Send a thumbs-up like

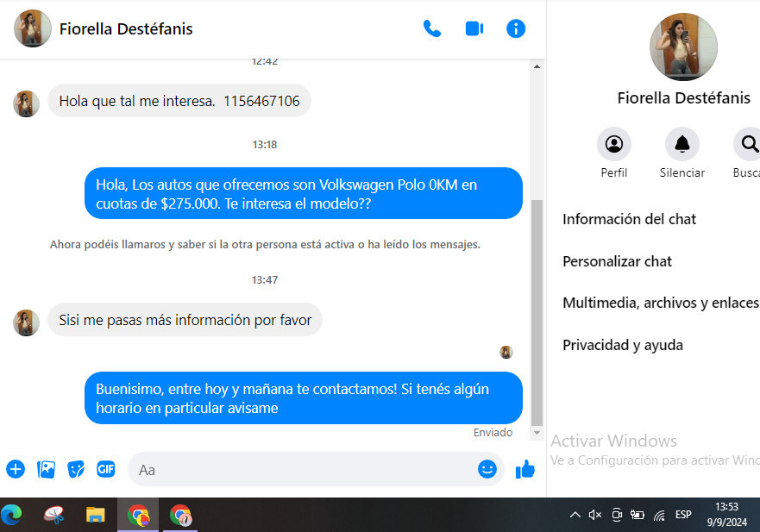pos(524,469)
